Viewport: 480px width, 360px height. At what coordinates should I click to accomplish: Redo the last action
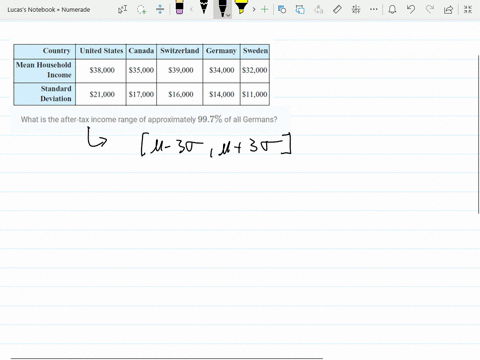[x=430, y=9]
